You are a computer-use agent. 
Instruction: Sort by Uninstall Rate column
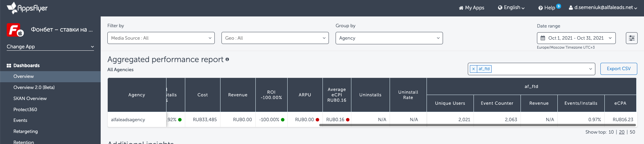[x=408, y=95]
